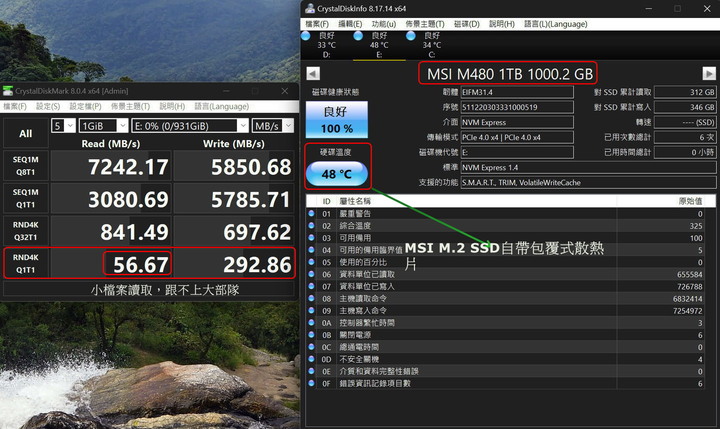Click the 48 °C temperature button
720x429 pixels.
[337, 174]
